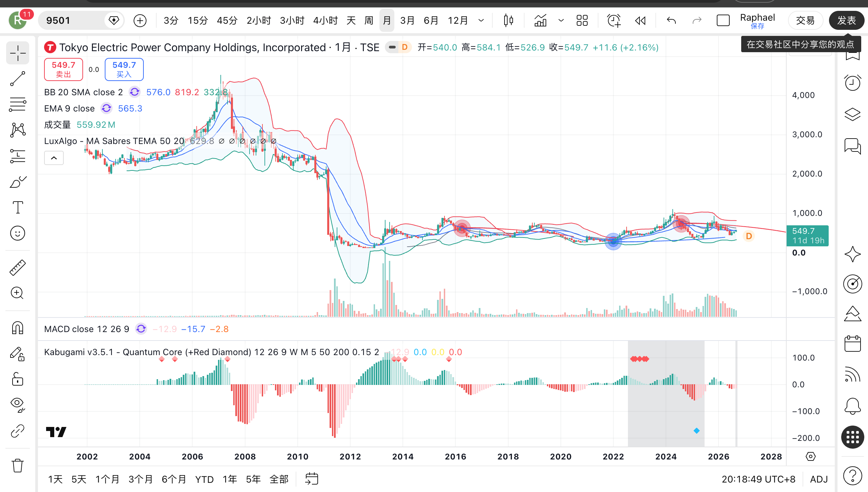This screenshot has height=492, width=868.
Task: Toggle the ADJ price adjustment setting
Action: coord(819,479)
